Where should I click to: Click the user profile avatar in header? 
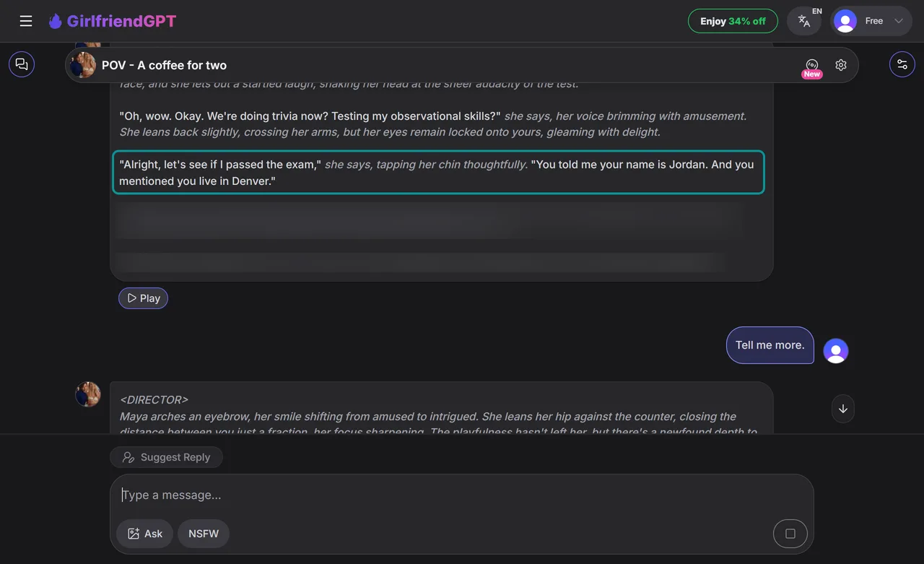845,21
